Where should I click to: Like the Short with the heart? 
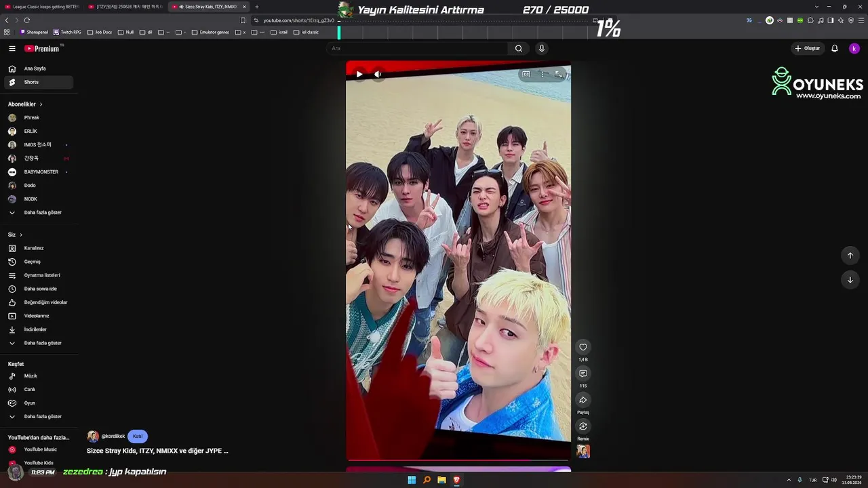(583, 347)
